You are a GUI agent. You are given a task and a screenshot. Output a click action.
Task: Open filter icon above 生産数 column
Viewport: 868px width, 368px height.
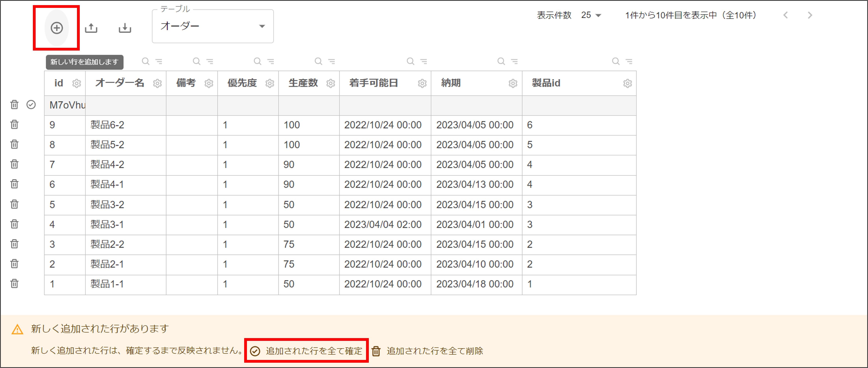(332, 61)
